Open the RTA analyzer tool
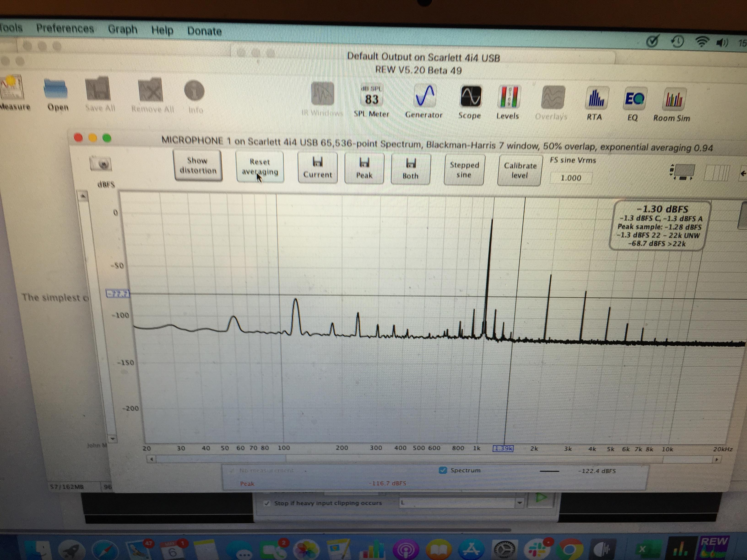Viewport: 747px width, 560px height. 596,104
